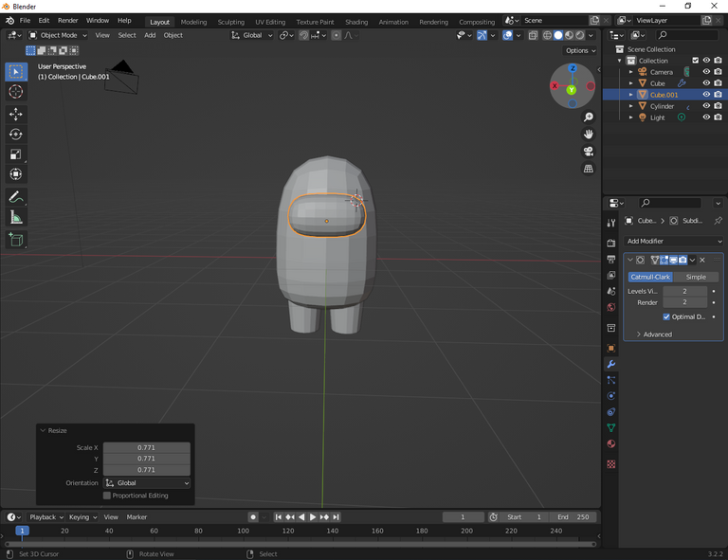Switch to Modeling workspace tab

click(193, 22)
